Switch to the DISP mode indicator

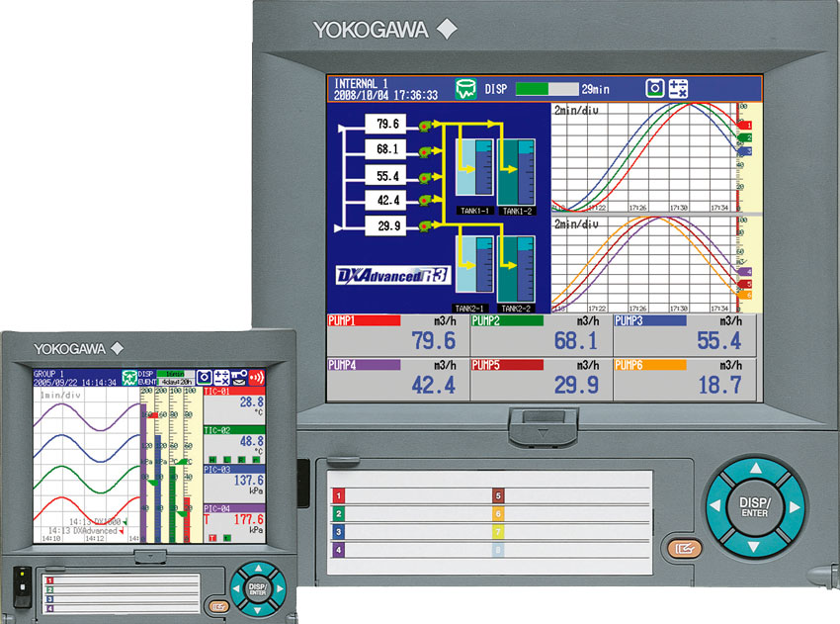coord(494,88)
